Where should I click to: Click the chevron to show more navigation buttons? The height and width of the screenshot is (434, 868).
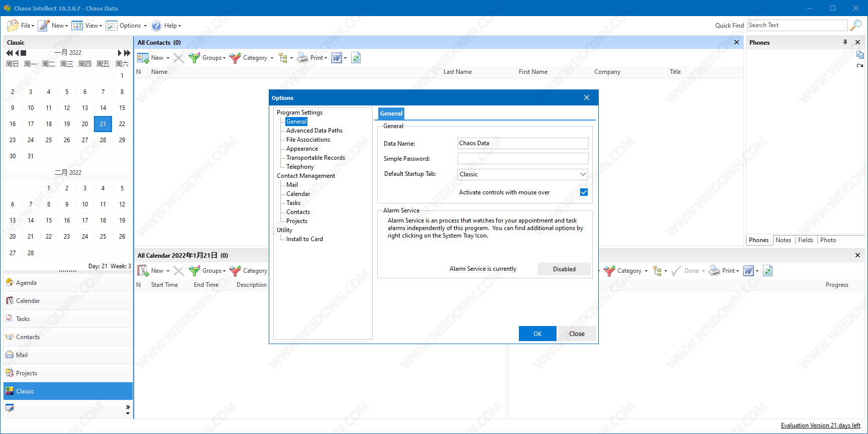pyautogui.click(x=128, y=407)
